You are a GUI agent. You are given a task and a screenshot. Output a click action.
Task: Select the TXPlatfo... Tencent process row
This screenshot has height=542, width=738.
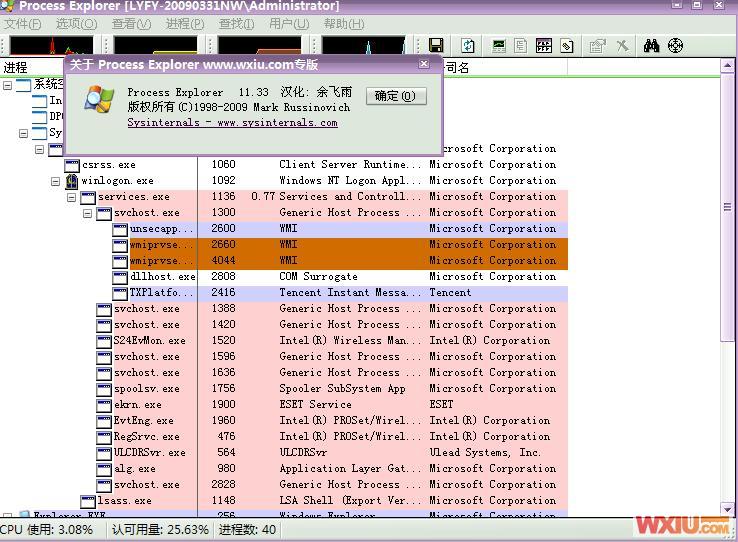(160, 293)
